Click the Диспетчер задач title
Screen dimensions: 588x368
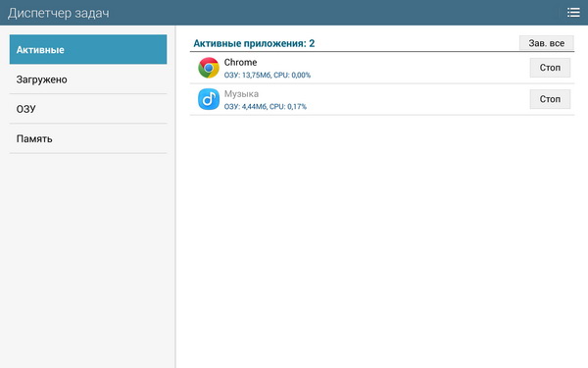(59, 13)
